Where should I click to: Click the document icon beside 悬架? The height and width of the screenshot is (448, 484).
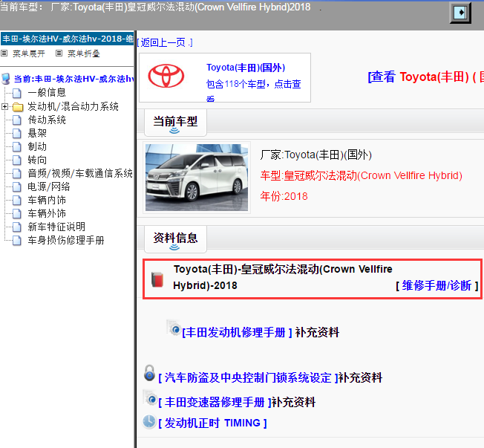click(x=17, y=134)
